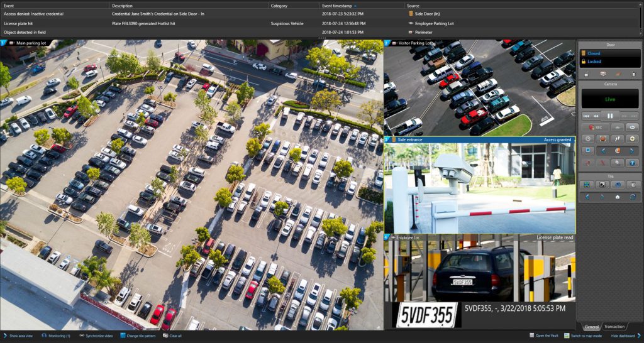Select the General tab
Image resolution: width=644 pixels, height=343 pixels.
click(591, 327)
